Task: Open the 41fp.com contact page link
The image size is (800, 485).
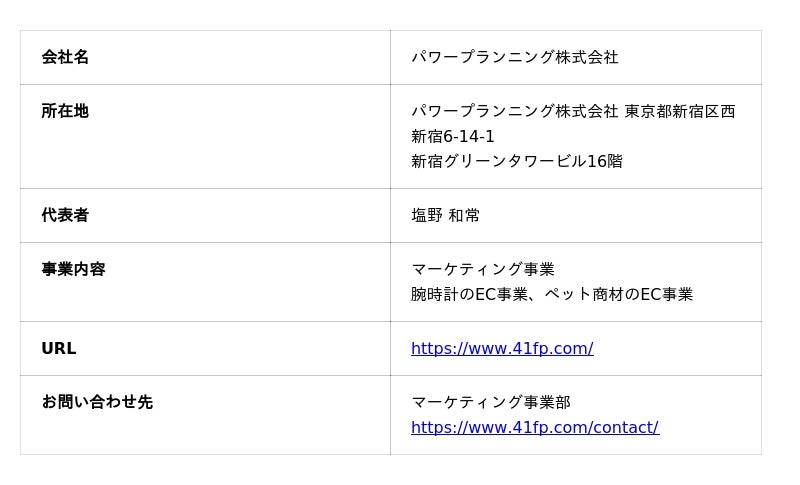Action: (x=534, y=428)
